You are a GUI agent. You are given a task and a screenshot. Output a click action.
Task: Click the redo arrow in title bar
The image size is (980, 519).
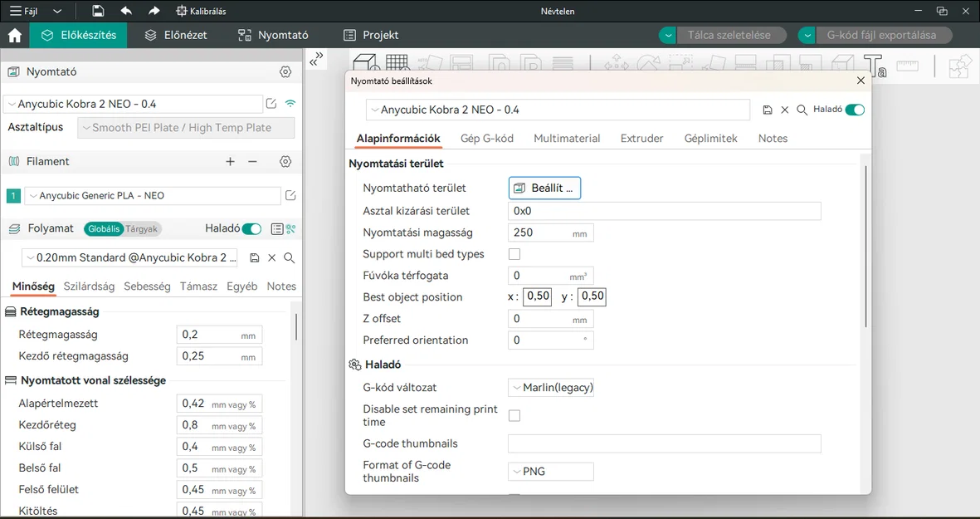click(x=154, y=11)
